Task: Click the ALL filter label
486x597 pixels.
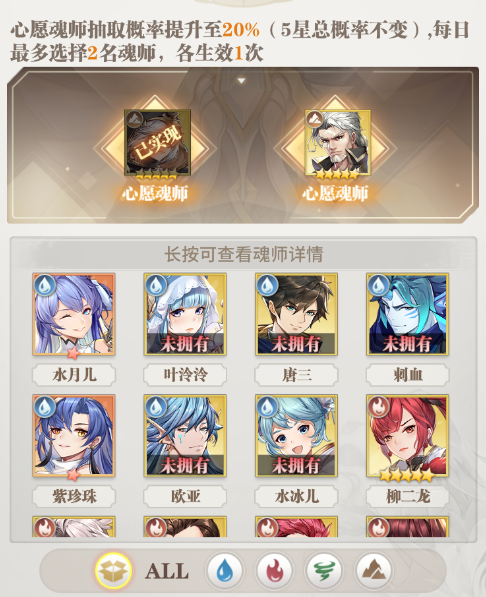Action: [167, 571]
